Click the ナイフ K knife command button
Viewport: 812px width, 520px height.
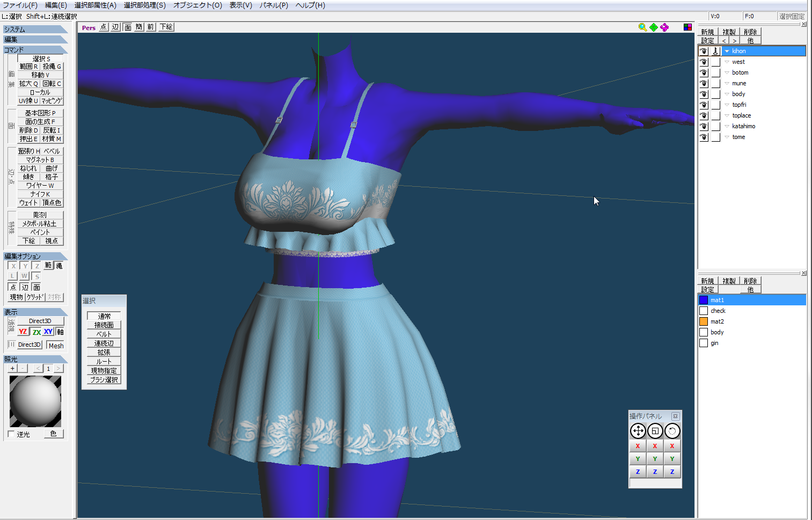(x=40, y=194)
